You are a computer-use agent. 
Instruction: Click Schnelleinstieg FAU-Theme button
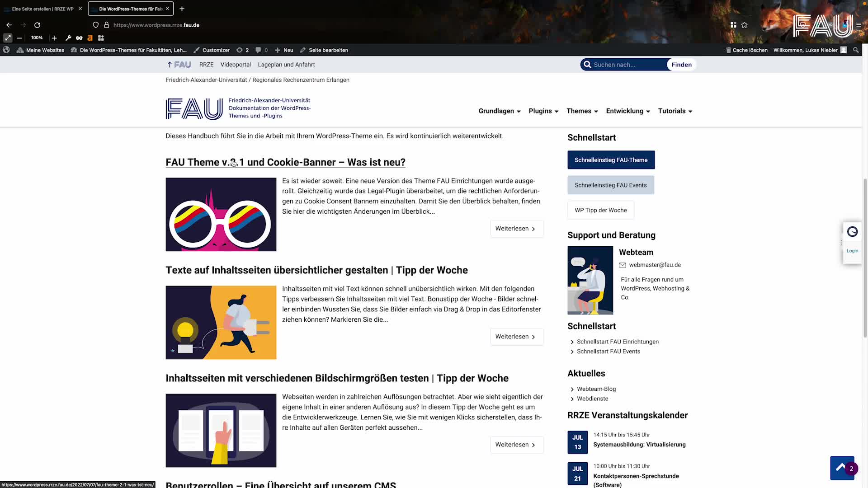(611, 160)
